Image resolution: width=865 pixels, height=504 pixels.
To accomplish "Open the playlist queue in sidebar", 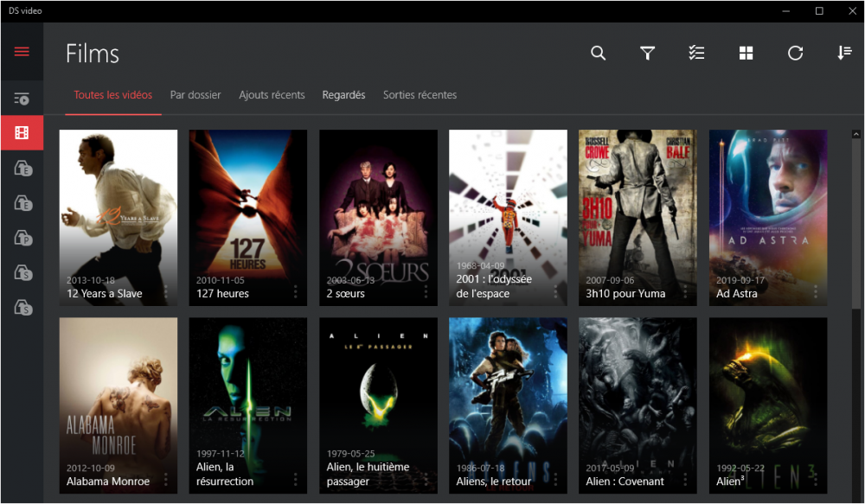I will (x=22, y=99).
